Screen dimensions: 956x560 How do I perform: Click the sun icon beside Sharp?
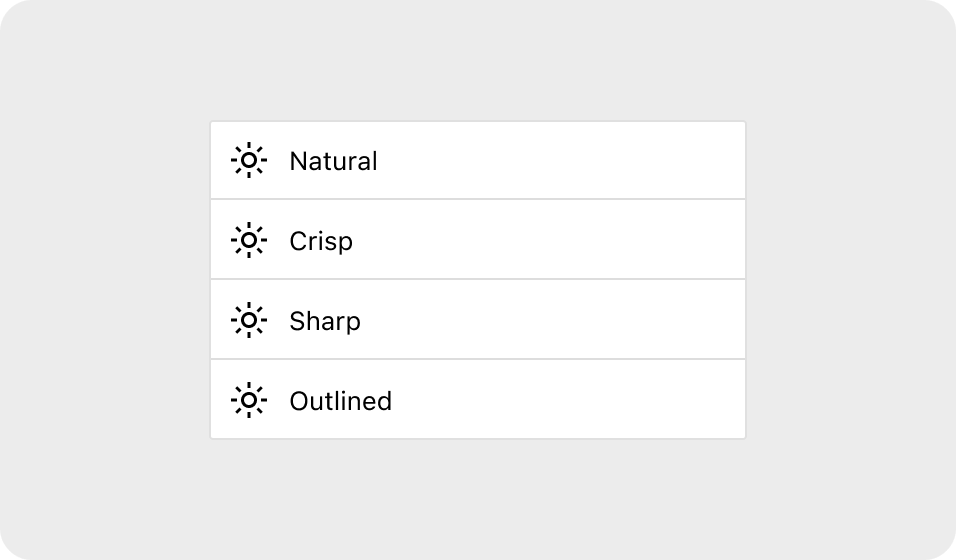(x=248, y=321)
